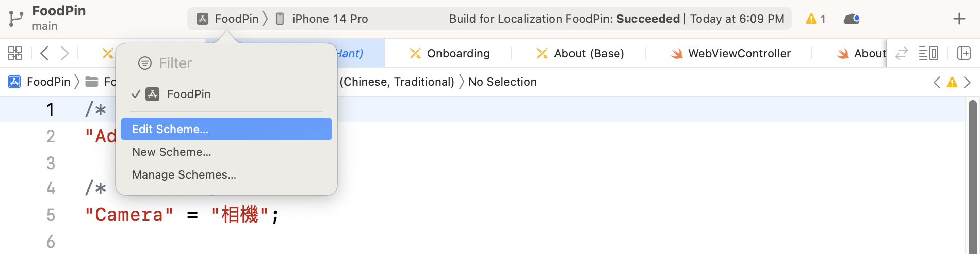Click the swap review arrows icon

pos(901,53)
